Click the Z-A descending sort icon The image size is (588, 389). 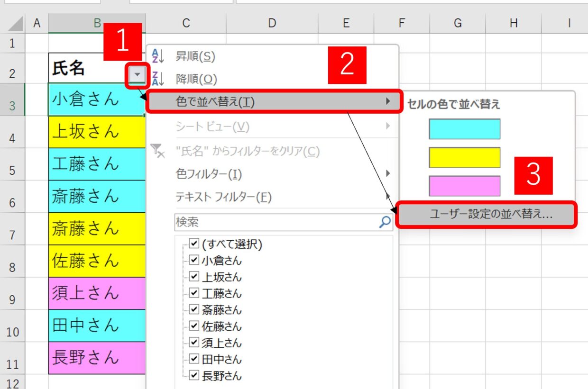tap(157, 79)
